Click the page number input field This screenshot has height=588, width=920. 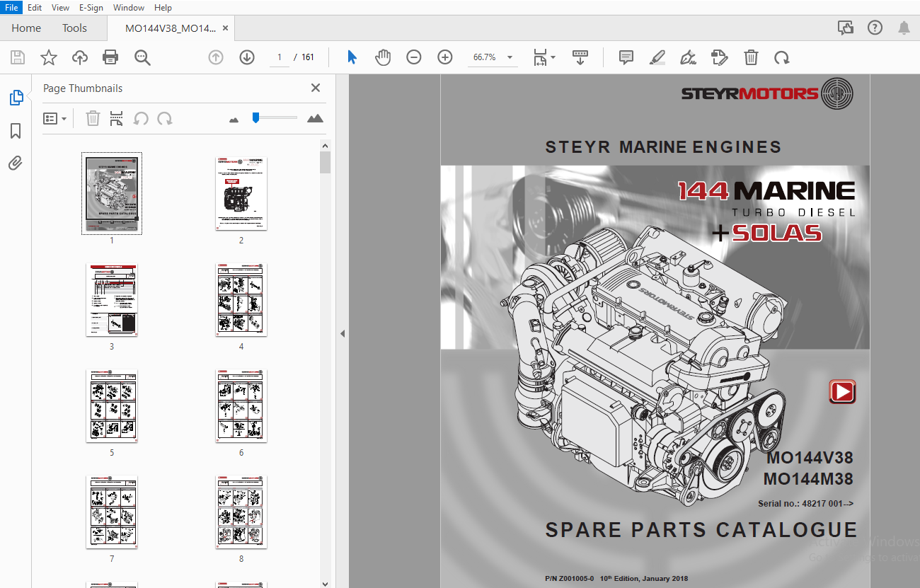[x=280, y=57]
